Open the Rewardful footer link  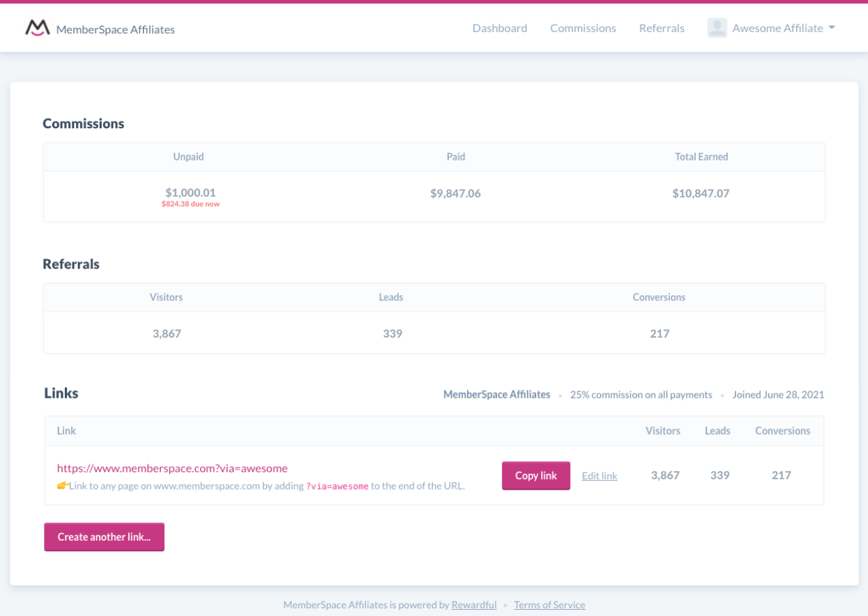[x=473, y=605]
